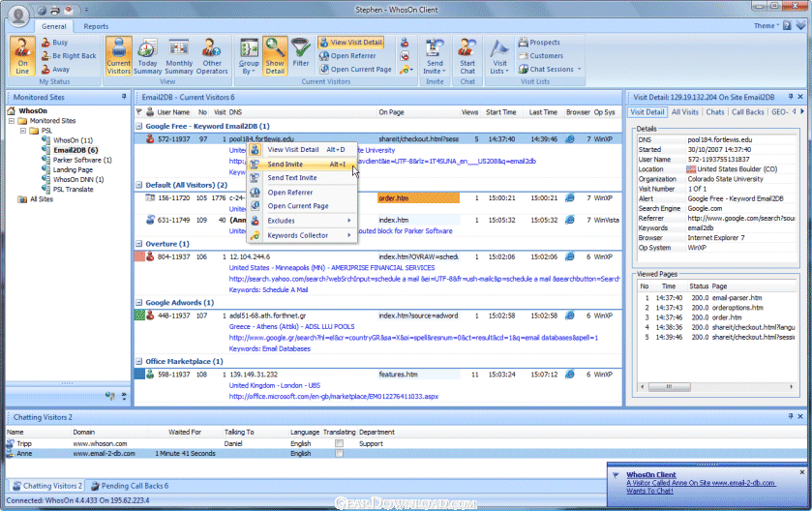This screenshot has height=511, width=812.
Task: Click notification link about visitor Anne
Action: click(700, 487)
